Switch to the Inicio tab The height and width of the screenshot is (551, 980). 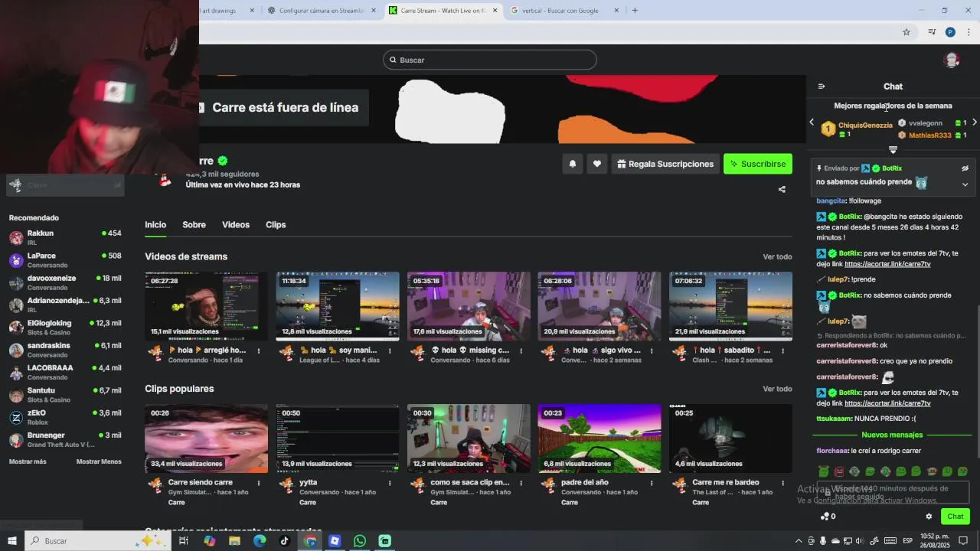click(155, 225)
